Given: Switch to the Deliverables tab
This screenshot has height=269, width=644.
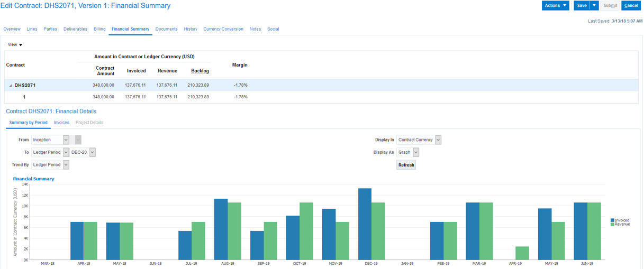Looking at the screenshot, I should (x=75, y=29).
